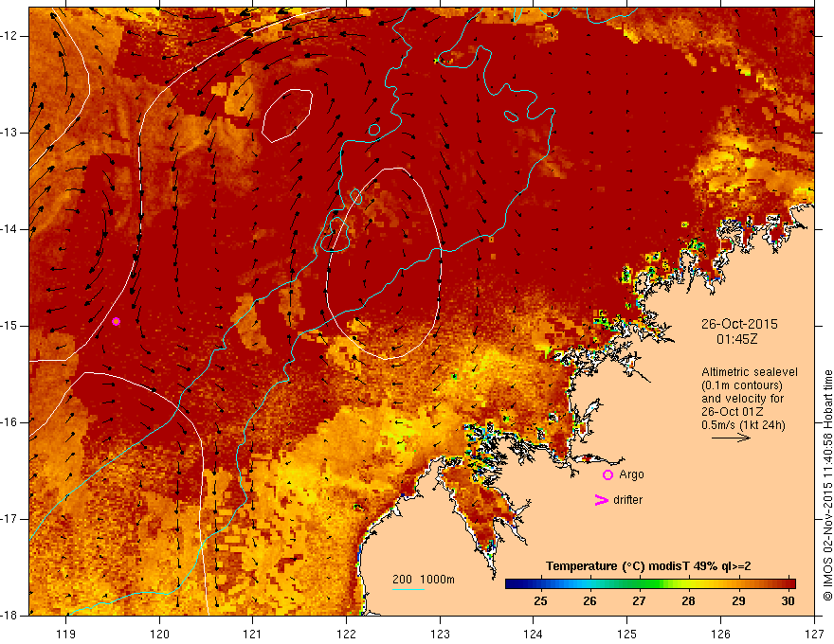The height and width of the screenshot is (644, 834).
Task: Click the longitude axis label 126
Action: point(720,634)
